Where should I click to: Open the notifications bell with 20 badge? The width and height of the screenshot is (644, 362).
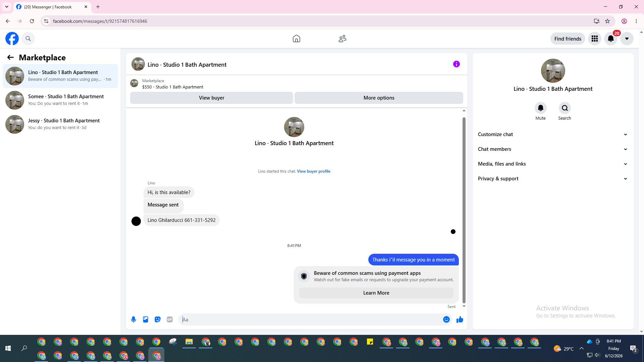(611, 39)
